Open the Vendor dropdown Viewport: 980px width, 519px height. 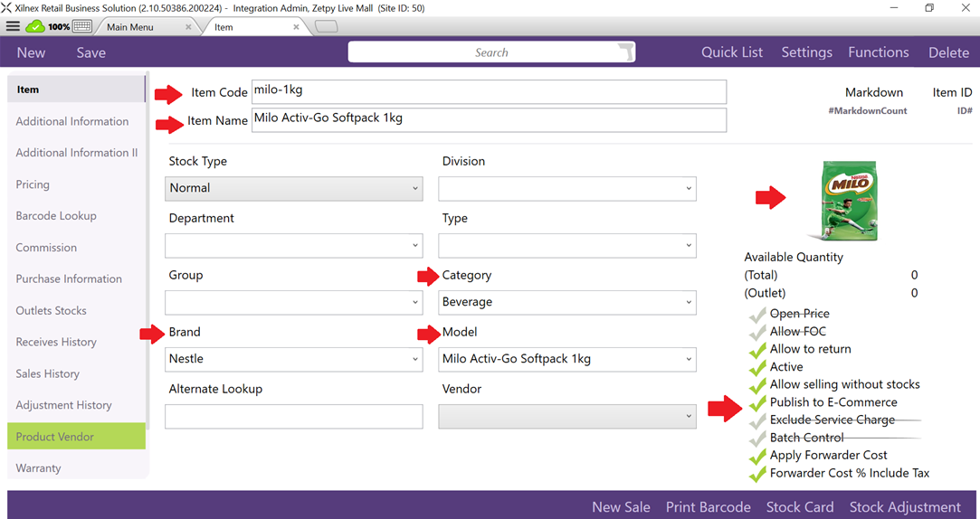click(x=566, y=416)
